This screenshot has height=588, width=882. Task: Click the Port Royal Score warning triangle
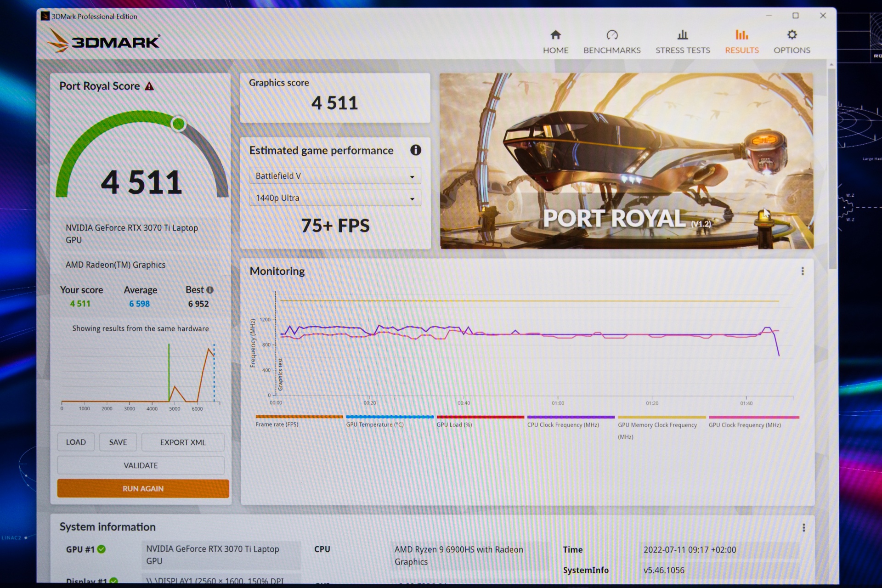(x=149, y=86)
